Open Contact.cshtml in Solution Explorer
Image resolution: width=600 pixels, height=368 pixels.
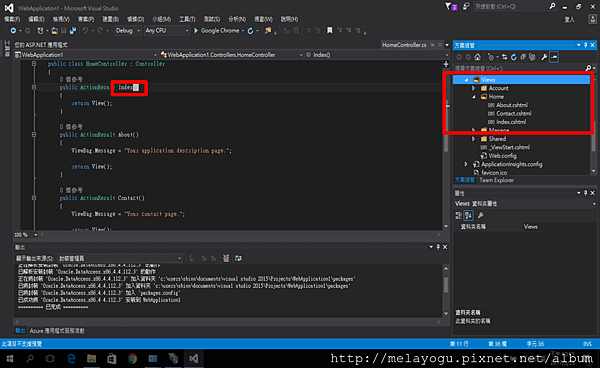pyautogui.click(x=514, y=113)
